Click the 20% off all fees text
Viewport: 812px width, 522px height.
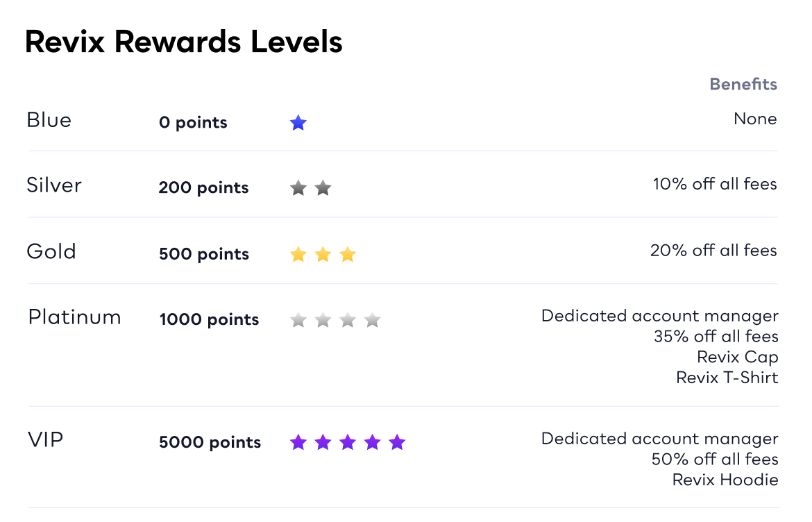point(713,251)
